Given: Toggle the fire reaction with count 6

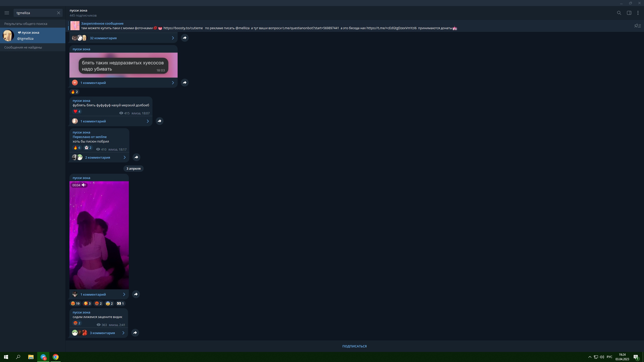Looking at the screenshot, I should [x=77, y=148].
